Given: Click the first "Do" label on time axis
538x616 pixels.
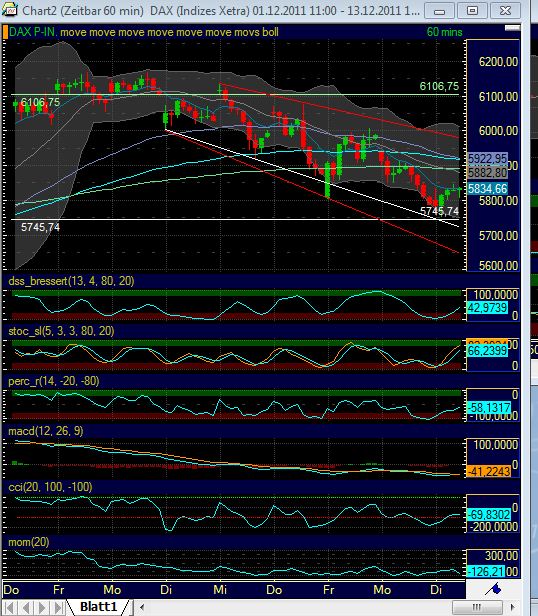Looking at the screenshot, I should pyautogui.click(x=11, y=590).
